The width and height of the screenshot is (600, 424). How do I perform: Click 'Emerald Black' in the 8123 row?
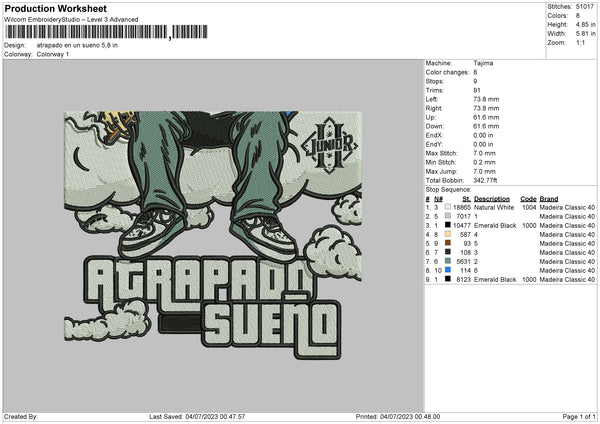495,279
